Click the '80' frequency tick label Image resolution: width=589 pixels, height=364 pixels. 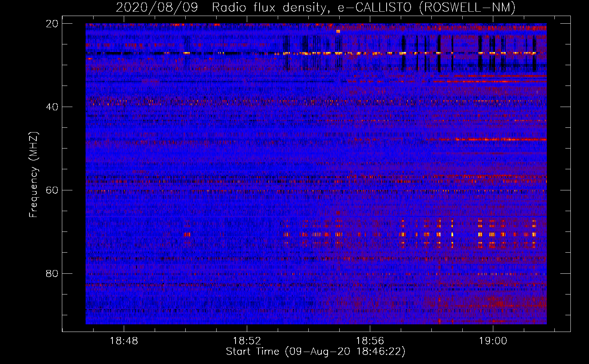click(52, 273)
